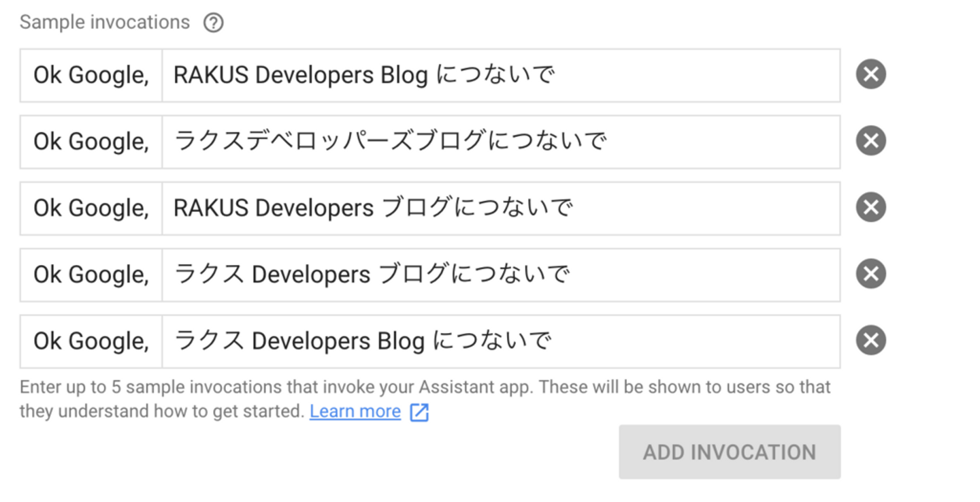The width and height of the screenshot is (980, 502).
Task: Delete the ラクス Developers ブログにつないで invocation
Action: [x=870, y=274]
